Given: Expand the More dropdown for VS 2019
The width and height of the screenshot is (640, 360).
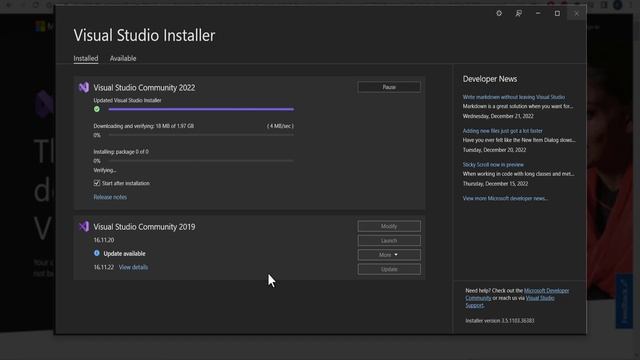Looking at the screenshot, I should pyautogui.click(x=389, y=255).
